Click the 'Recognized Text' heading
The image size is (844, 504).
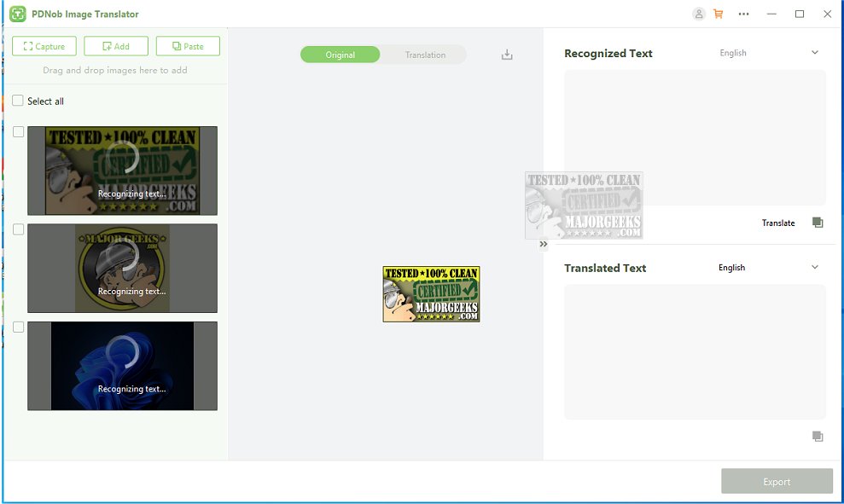pos(608,53)
